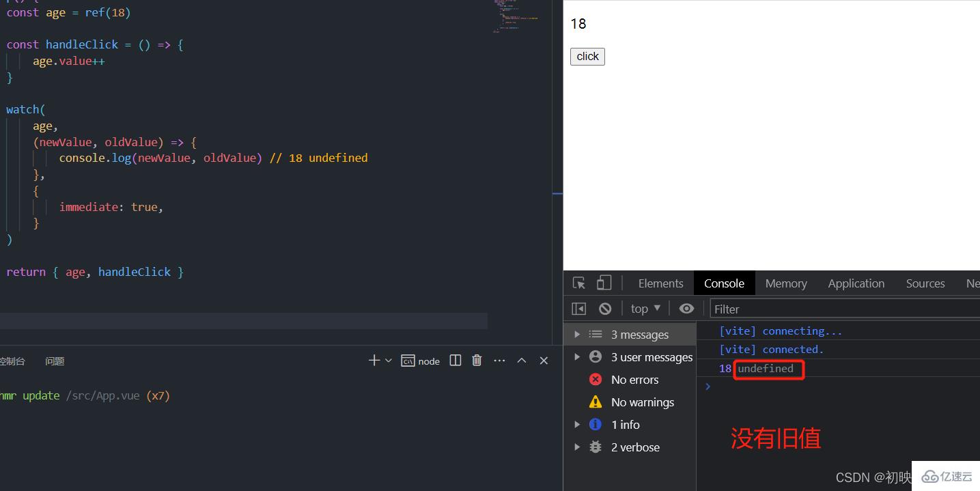Toggle the device toolbar icon
This screenshot has height=491, width=980.
(604, 283)
